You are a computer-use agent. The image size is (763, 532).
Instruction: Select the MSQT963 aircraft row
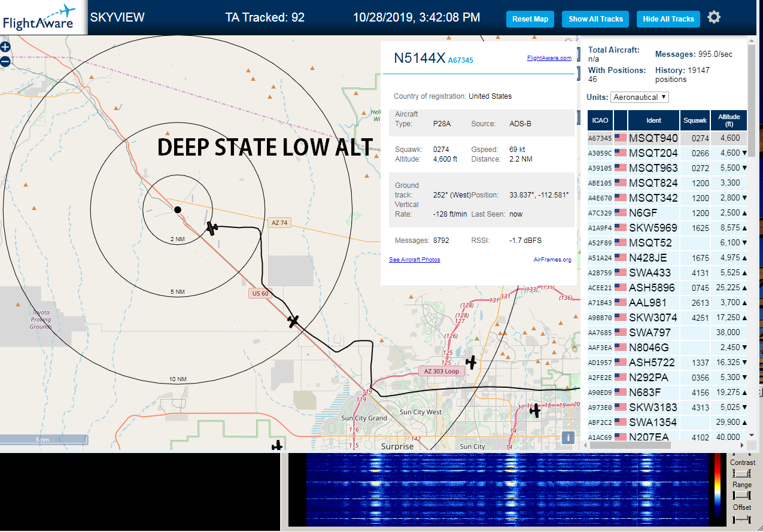pyautogui.click(x=667, y=168)
